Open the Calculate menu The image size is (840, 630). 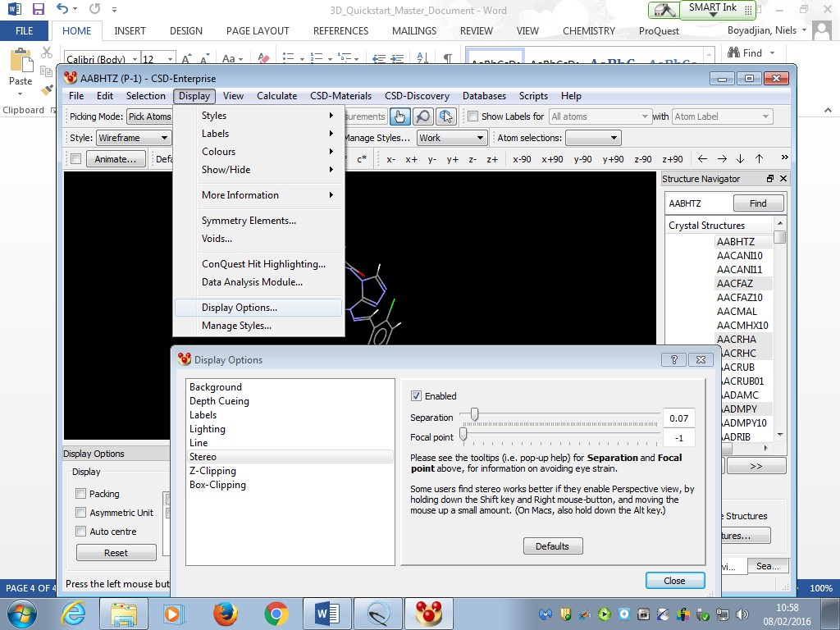(x=276, y=96)
